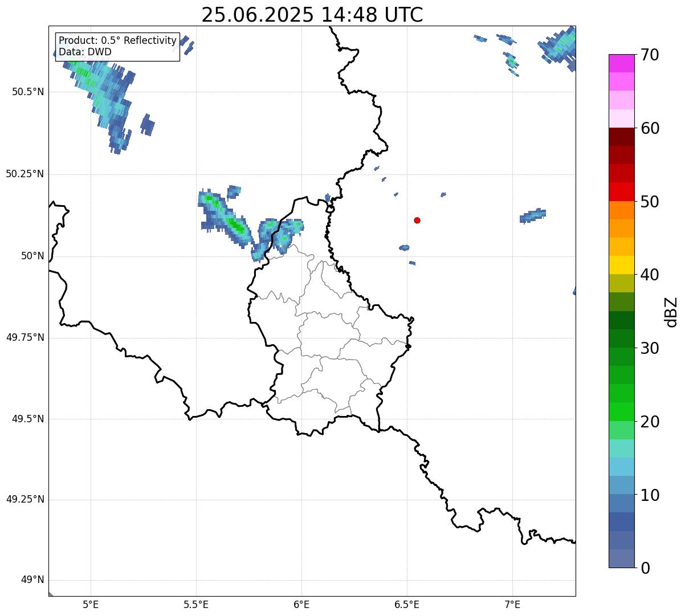Image resolution: width=685 pixels, height=616 pixels.
Task: Click the bright red colorbar segment above 50
Action: 622,191
